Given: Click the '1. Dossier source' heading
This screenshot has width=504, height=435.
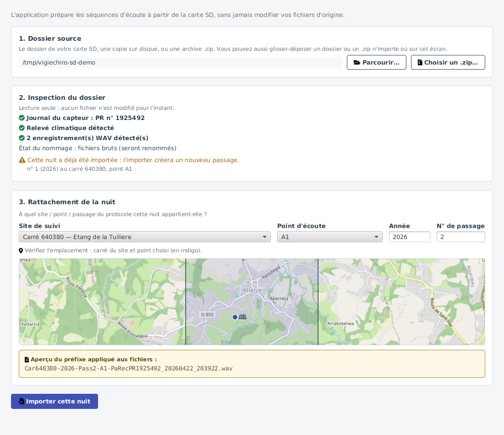Looking at the screenshot, I should (x=50, y=38).
